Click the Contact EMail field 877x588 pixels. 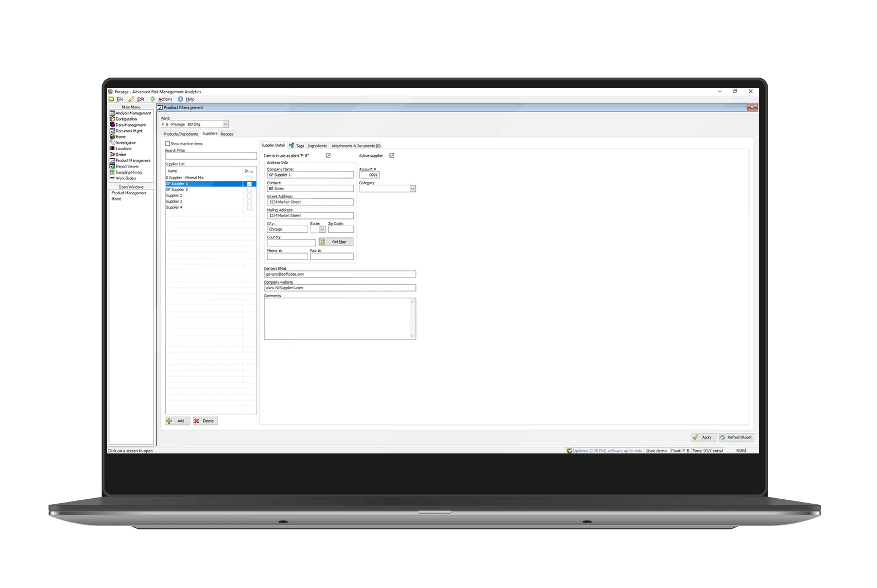[x=340, y=274]
